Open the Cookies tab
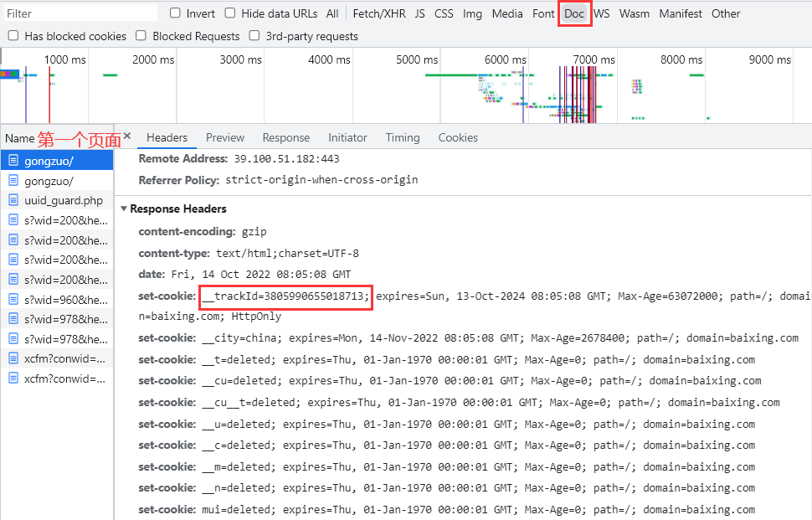 coord(458,137)
